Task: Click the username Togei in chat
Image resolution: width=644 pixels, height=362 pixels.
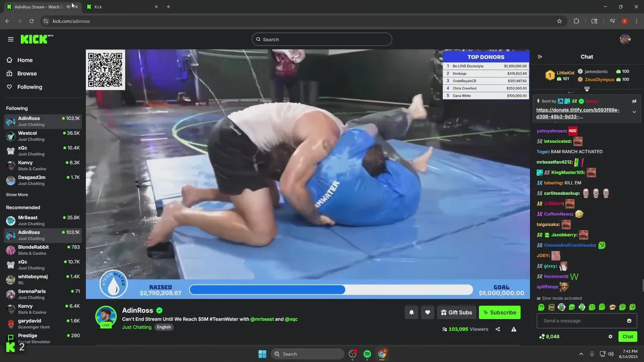Action: (x=542, y=151)
